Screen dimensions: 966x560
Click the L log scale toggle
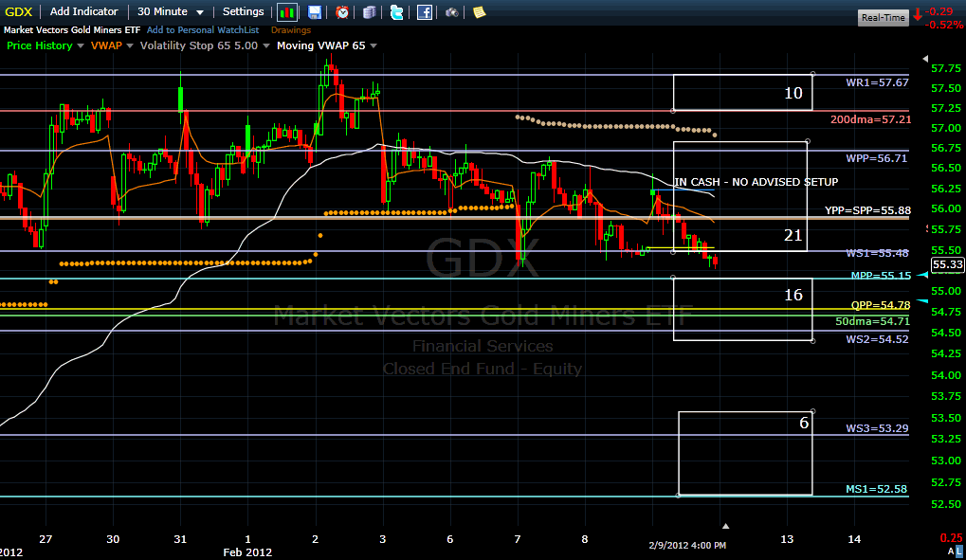[959, 551]
